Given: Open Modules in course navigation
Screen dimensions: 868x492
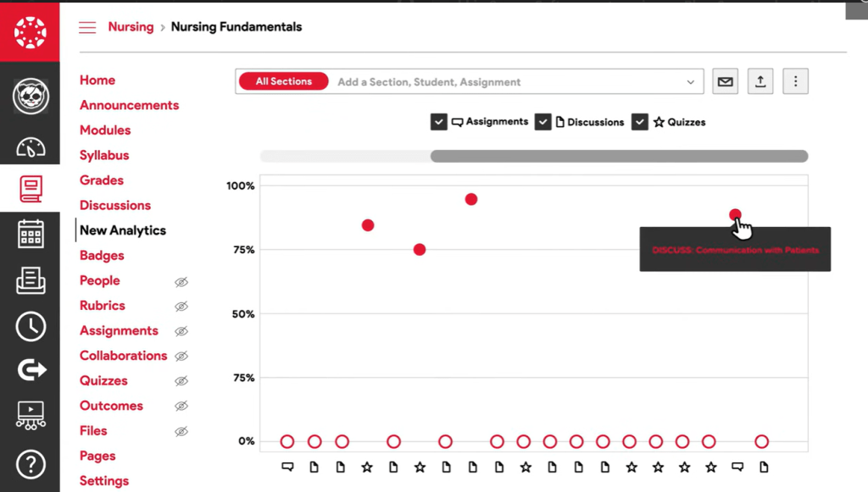Looking at the screenshot, I should tap(105, 130).
